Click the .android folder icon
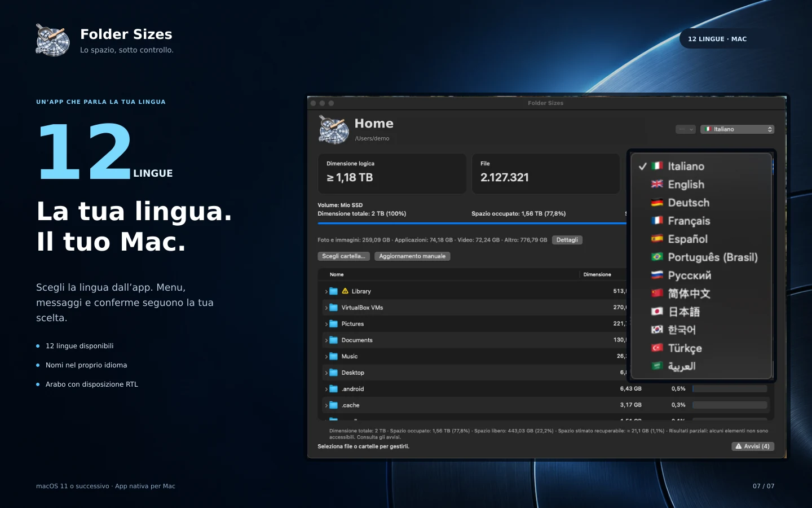 click(x=333, y=389)
